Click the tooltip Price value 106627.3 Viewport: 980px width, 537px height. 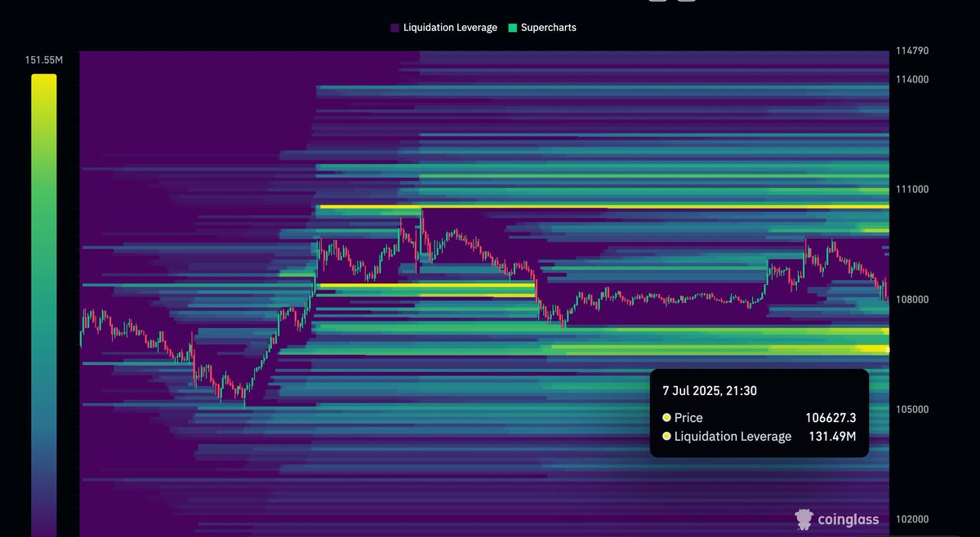[x=831, y=418]
